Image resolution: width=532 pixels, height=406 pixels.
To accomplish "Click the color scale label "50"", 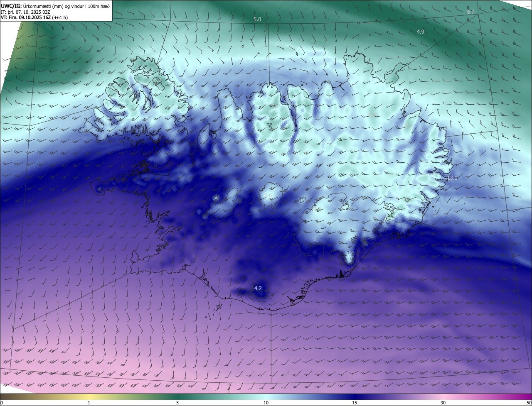I will pyautogui.click(x=529, y=403).
